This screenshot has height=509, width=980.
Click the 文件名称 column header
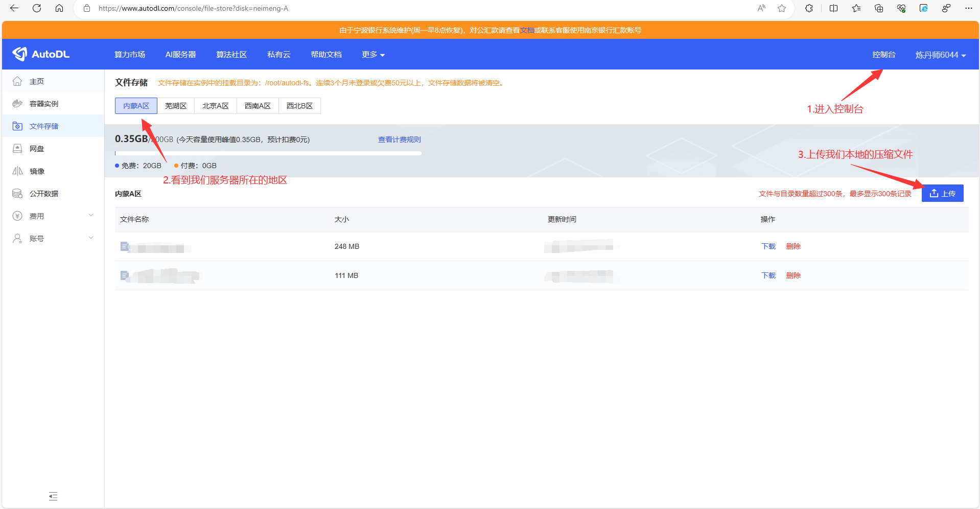click(x=134, y=219)
